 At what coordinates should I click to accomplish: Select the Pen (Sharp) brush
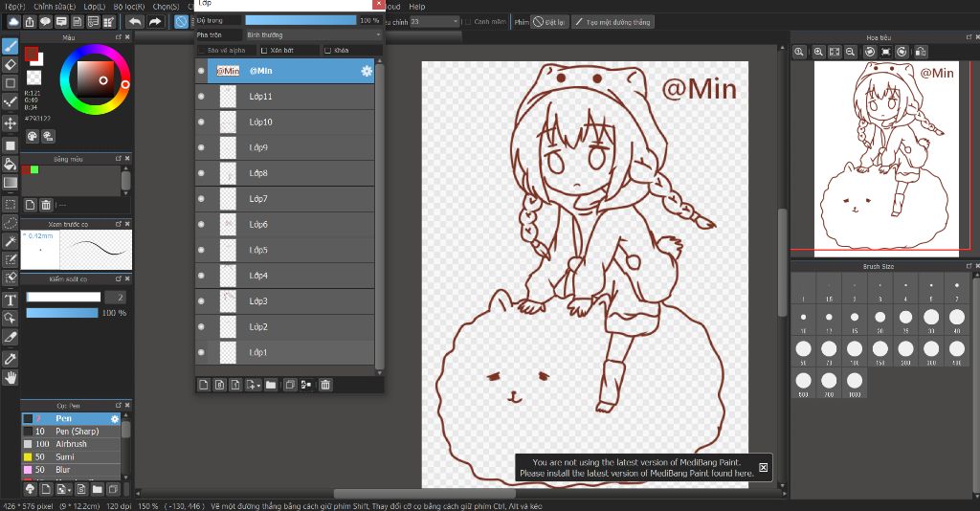(71, 431)
